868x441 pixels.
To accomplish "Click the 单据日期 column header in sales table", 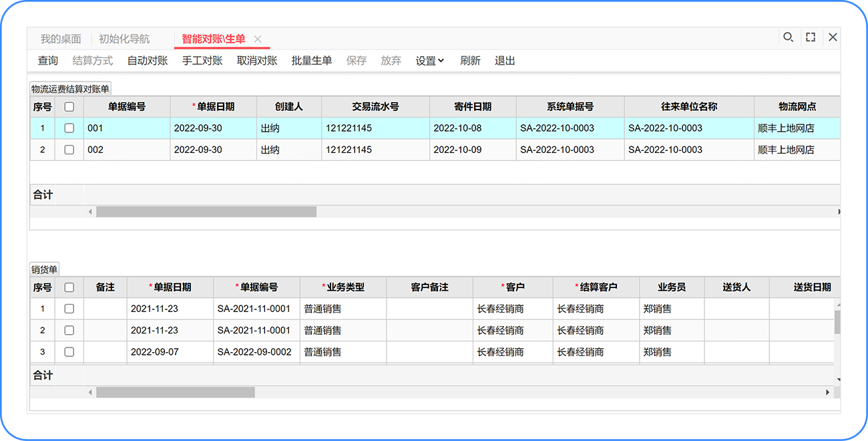I will (170, 287).
